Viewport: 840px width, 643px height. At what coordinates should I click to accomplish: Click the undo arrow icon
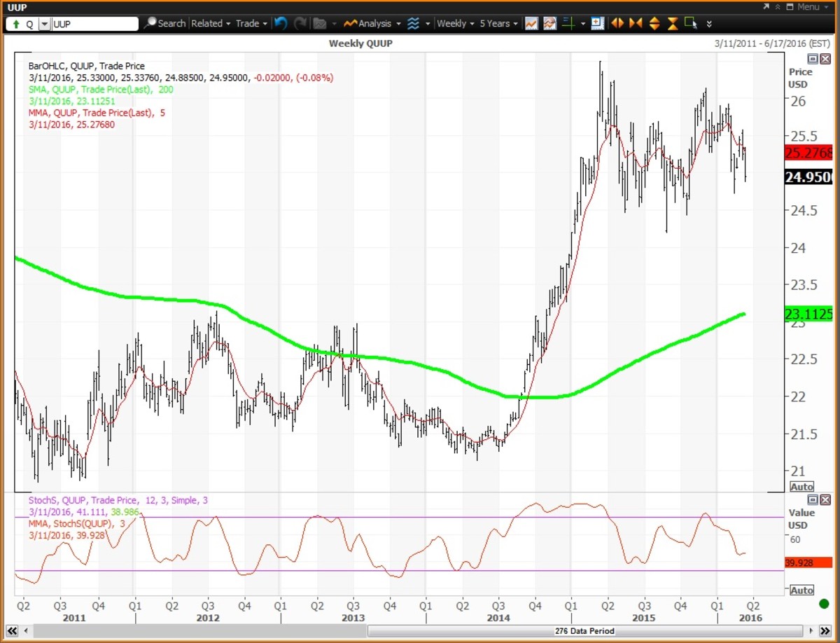pyautogui.click(x=281, y=23)
